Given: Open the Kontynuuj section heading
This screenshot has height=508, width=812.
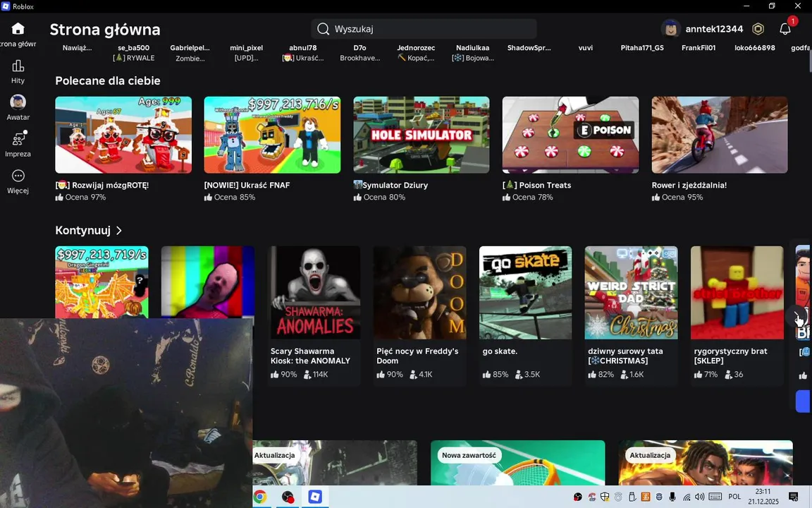Looking at the screenshot, I should (x=83, y=230).
